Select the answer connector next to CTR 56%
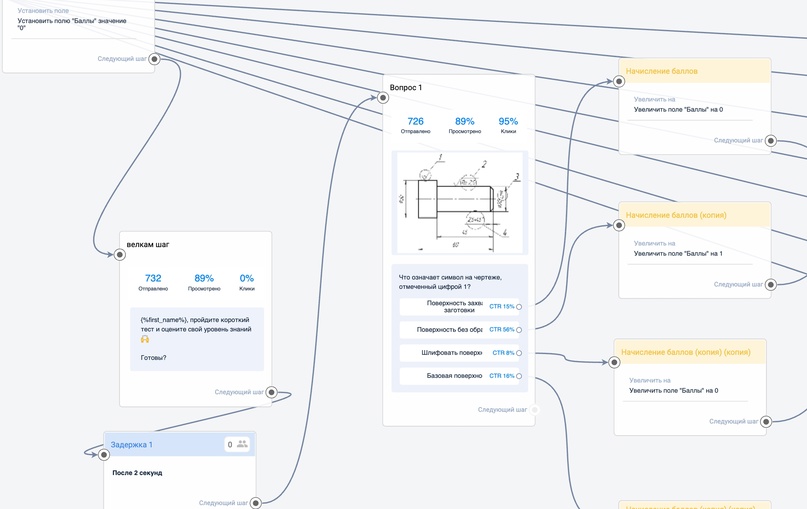The width and height of the screenshot is (807, 509). pyautogui.click(x=519, y=330)
